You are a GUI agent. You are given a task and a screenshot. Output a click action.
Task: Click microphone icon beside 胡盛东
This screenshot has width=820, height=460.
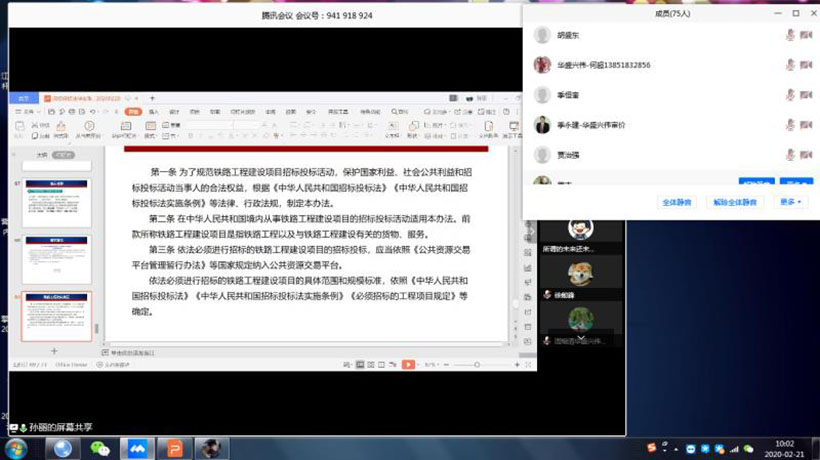[789, 35]
